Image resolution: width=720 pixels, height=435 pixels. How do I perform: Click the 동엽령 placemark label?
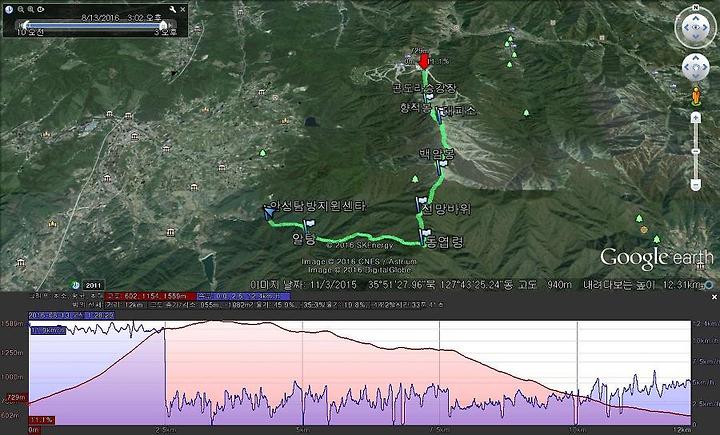point(445,242)
